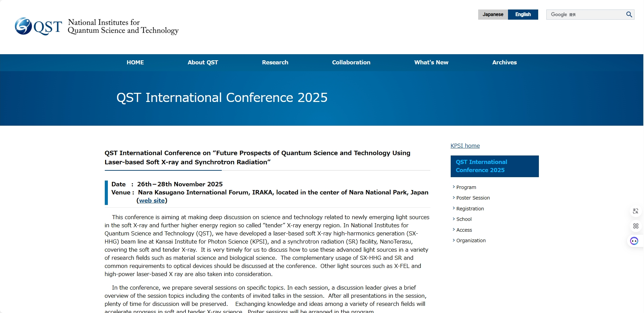Screen dimensions: 644x313
Task: Open the Program sidebar link
Action: click(466, 187)
